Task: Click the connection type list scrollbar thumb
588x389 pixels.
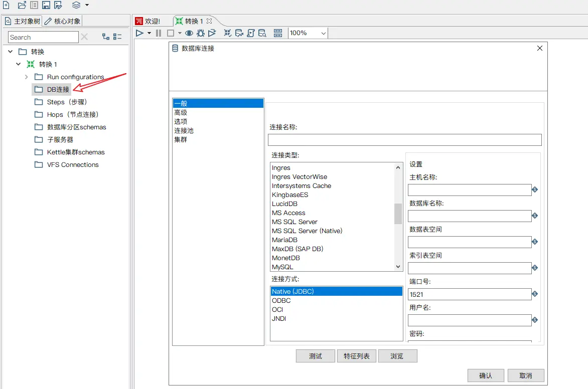Action: coord(398,214)
